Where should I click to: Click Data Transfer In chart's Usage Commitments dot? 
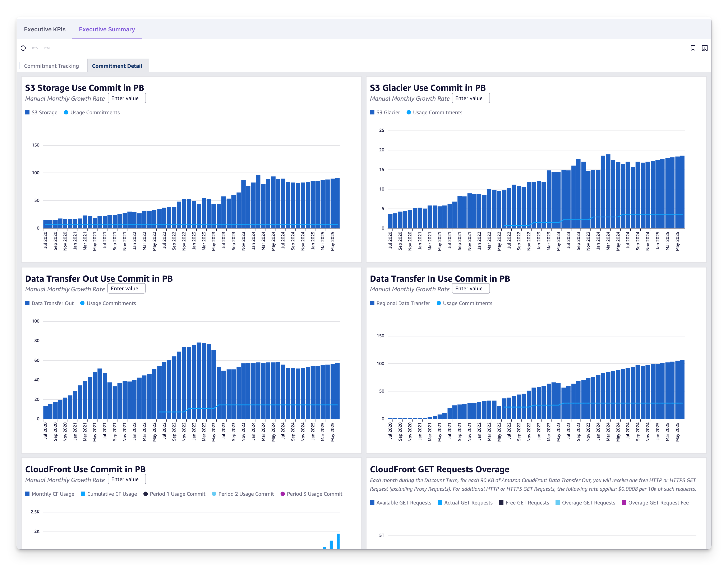coord(439,303)
